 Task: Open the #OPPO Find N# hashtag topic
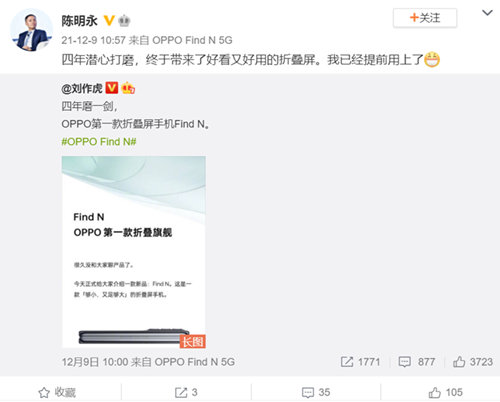point(99,142)
